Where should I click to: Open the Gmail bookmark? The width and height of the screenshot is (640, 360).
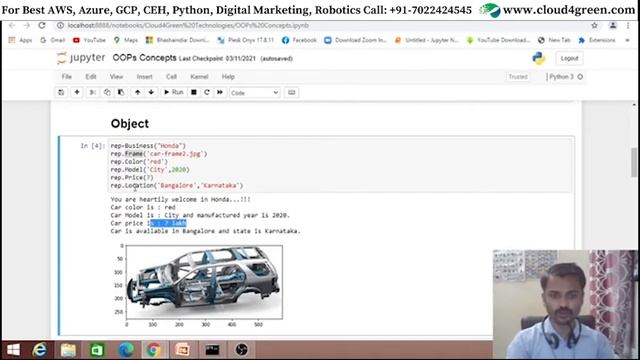[x=53, y=40]
